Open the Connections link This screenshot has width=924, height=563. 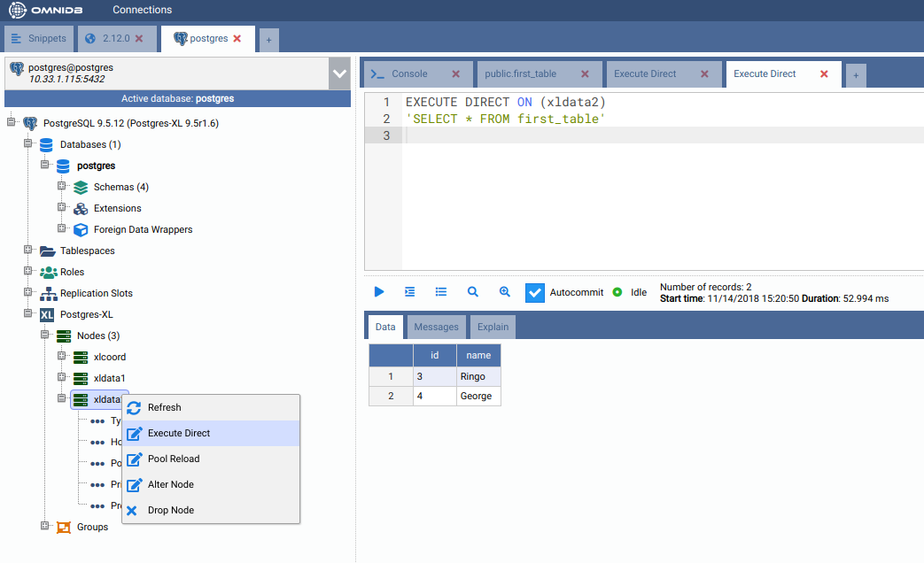(142, 10)
